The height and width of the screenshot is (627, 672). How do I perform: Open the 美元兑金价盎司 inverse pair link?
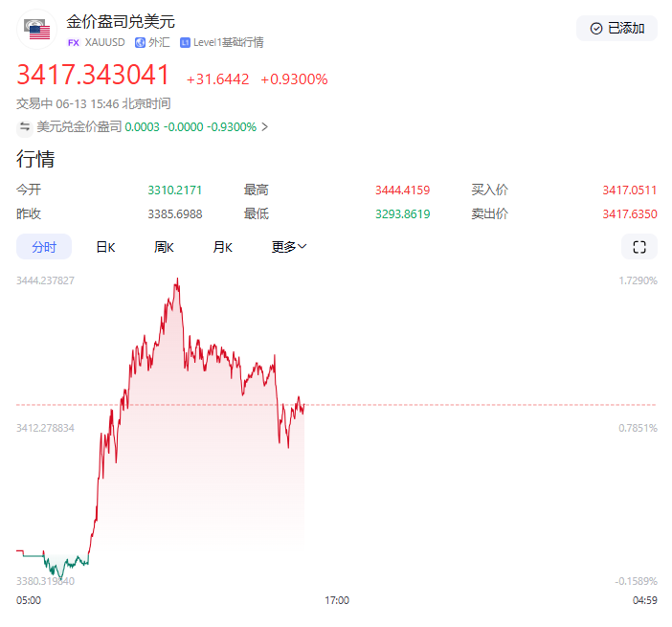[x=79, y=126]
